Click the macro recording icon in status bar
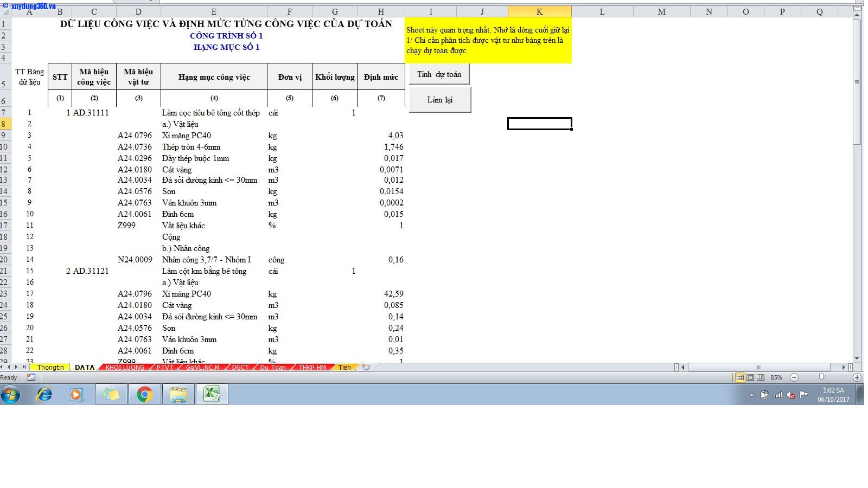The width and height of the screenshot is (868, 488). point(31,377)
